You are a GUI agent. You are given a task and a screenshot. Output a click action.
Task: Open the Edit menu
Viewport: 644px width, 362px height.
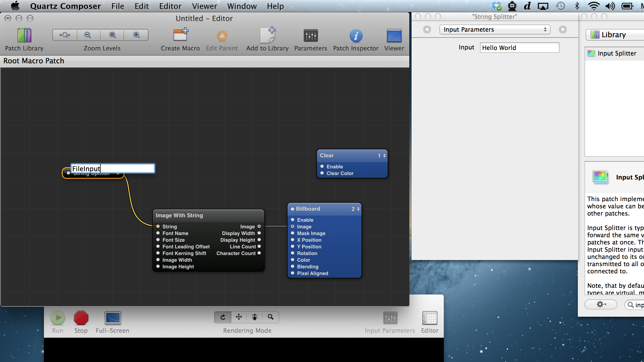pos(142,6)
